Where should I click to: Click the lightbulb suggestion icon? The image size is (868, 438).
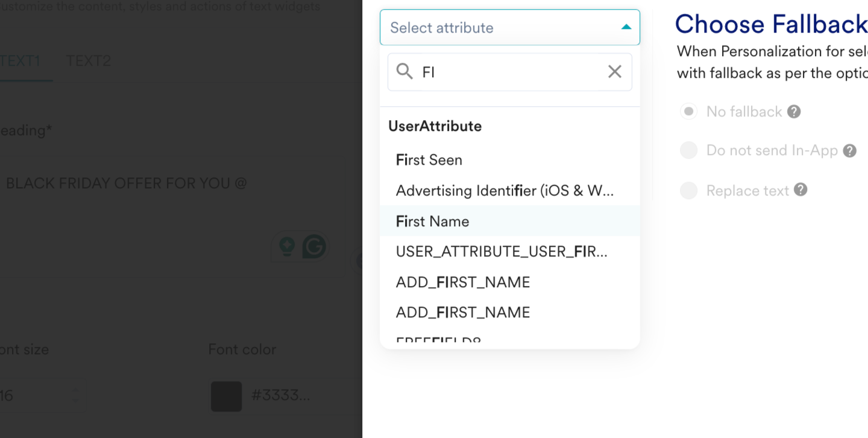pos(287,246)
